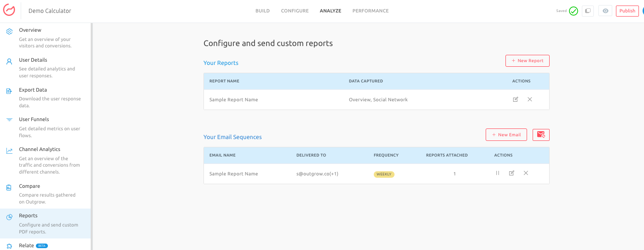The height and width of the screenshot is (250, 644).
Task: Click the REPORTS ATTACHED column header
Action: (x=447, y=155)
